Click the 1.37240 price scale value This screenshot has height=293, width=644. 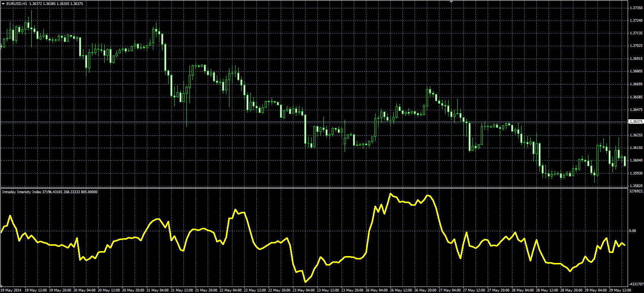point(636,21)
